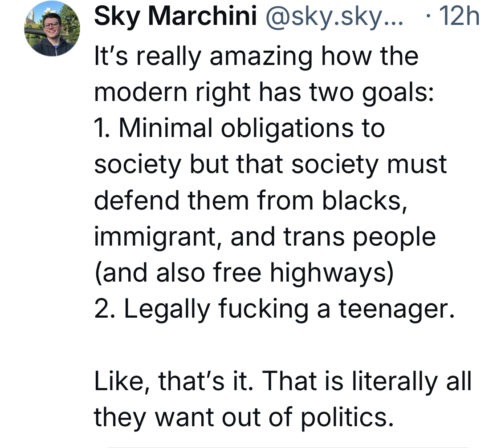Screen dimensions: 501x448
Task: Click the line 'Like, that's it. That is literally all'
Action: click(x=283, y=381)
